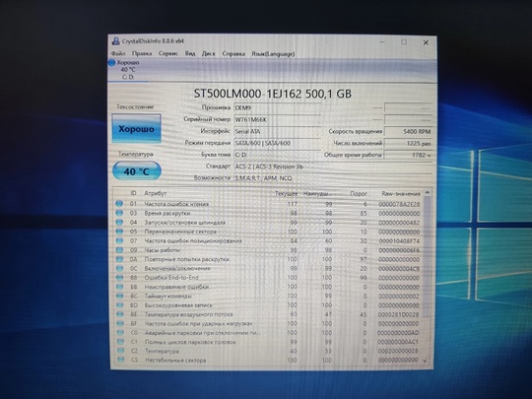532x399 pixels.
Task: Click status circle of attribute C5 Нестабильные сектора
Action: [x=120, y=360]
